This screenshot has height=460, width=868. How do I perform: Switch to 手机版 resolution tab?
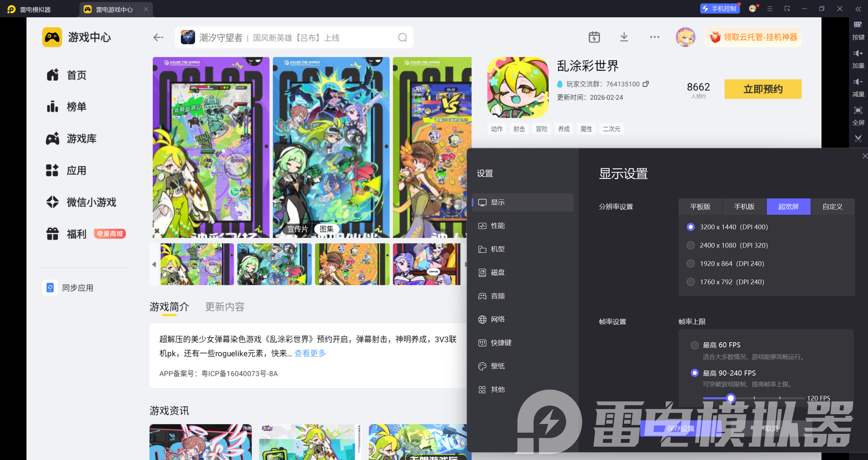tap(744, 207)
